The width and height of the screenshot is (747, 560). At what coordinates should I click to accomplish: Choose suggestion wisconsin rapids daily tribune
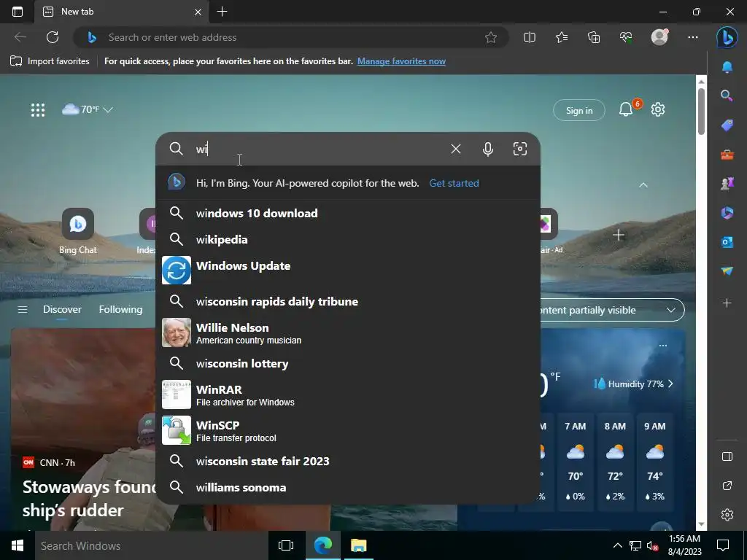(348, 301)
